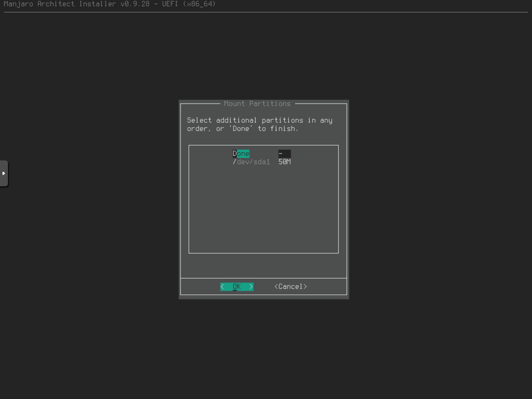Select the /dev/sda1 partition entry
The width and height of the screenshot is (532, 399).
click(251, 162)
